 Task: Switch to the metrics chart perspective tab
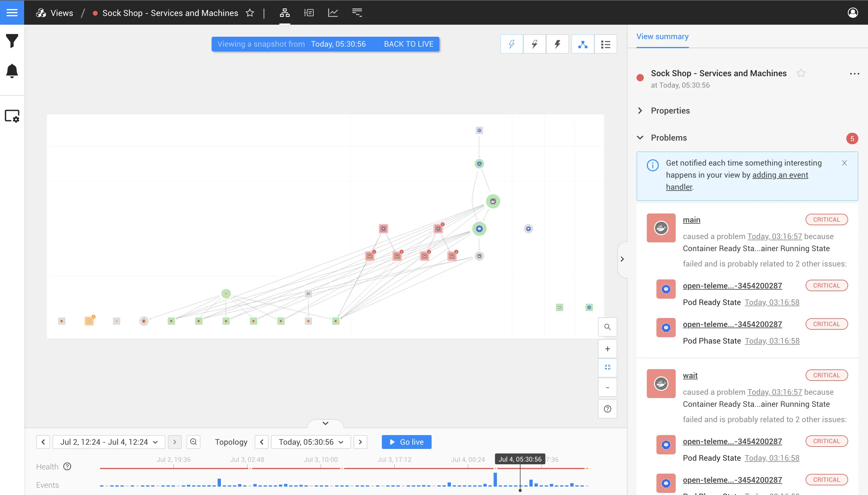[333, 13]
